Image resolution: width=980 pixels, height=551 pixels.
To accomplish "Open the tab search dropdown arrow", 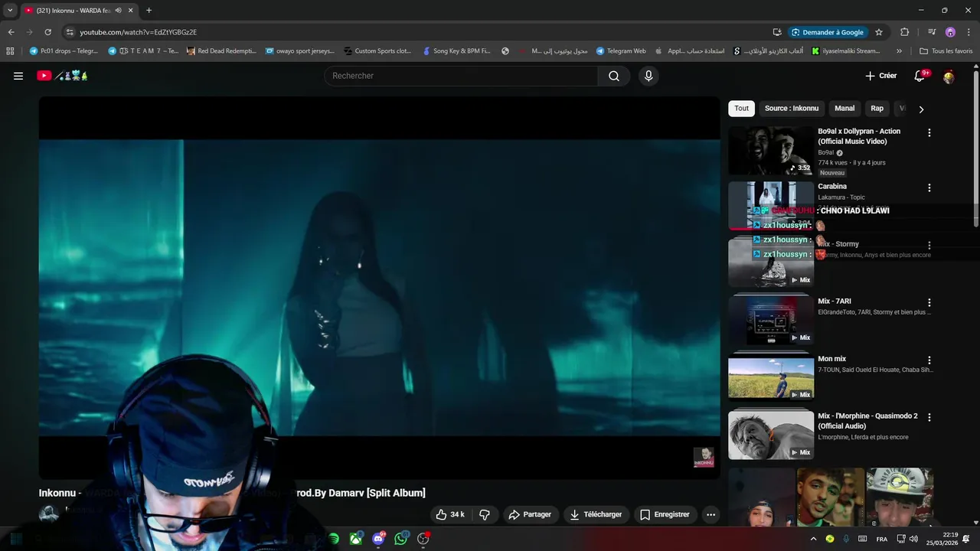I will click(x=10, y=11).
